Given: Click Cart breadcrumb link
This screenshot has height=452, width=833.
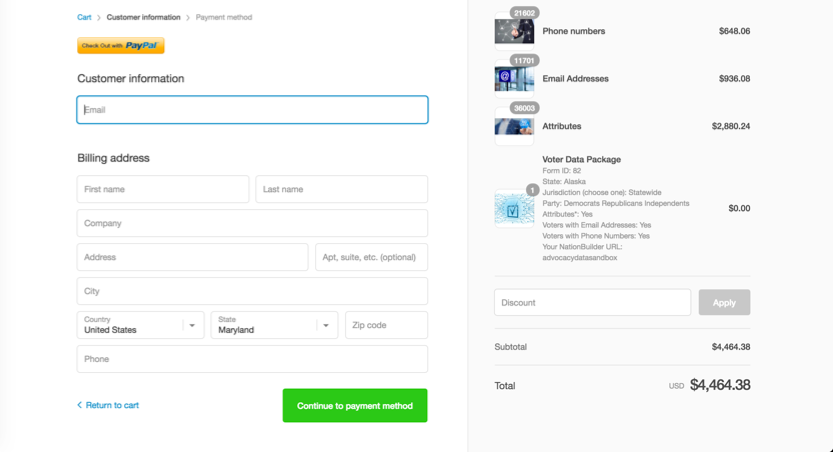Looking at the screenshot, I should [84, 18].
